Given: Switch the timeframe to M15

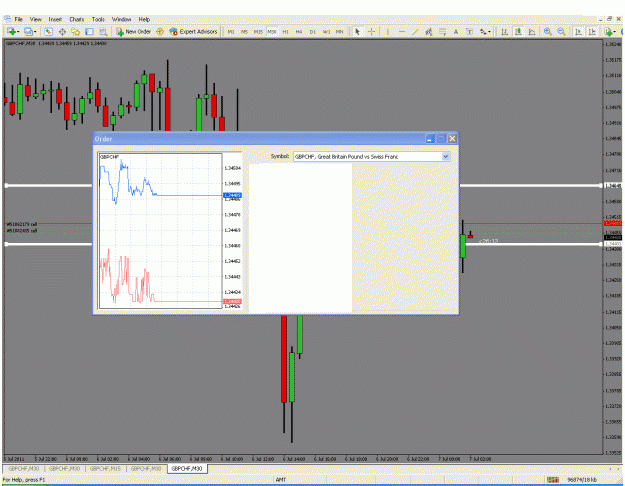Looking at the screenshot, I should click(x=258, y=31).
